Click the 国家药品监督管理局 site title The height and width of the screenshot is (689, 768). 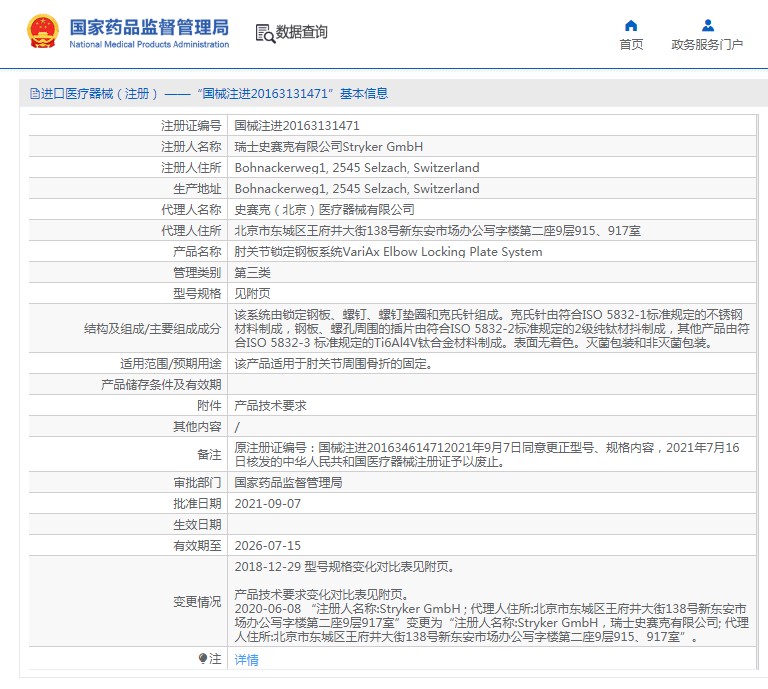pos(148,26)
